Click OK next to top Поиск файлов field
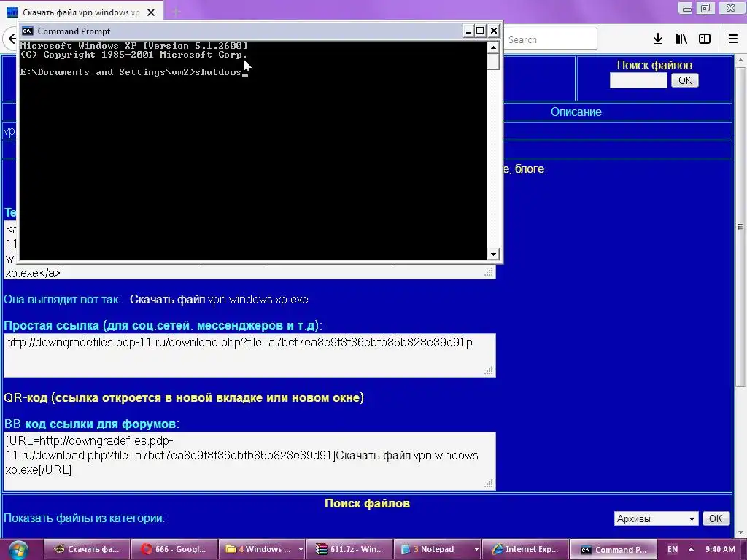The image size is (747, 560). 684,80
